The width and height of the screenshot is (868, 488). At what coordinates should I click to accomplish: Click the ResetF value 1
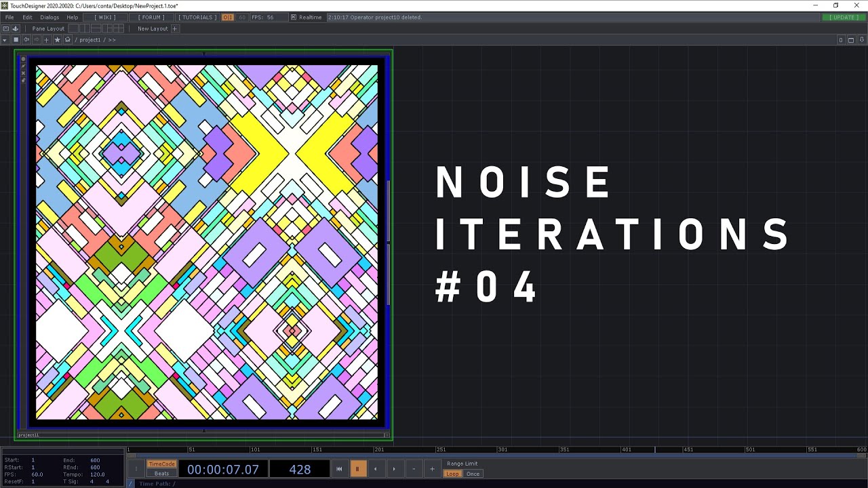[x=33, y=481]
